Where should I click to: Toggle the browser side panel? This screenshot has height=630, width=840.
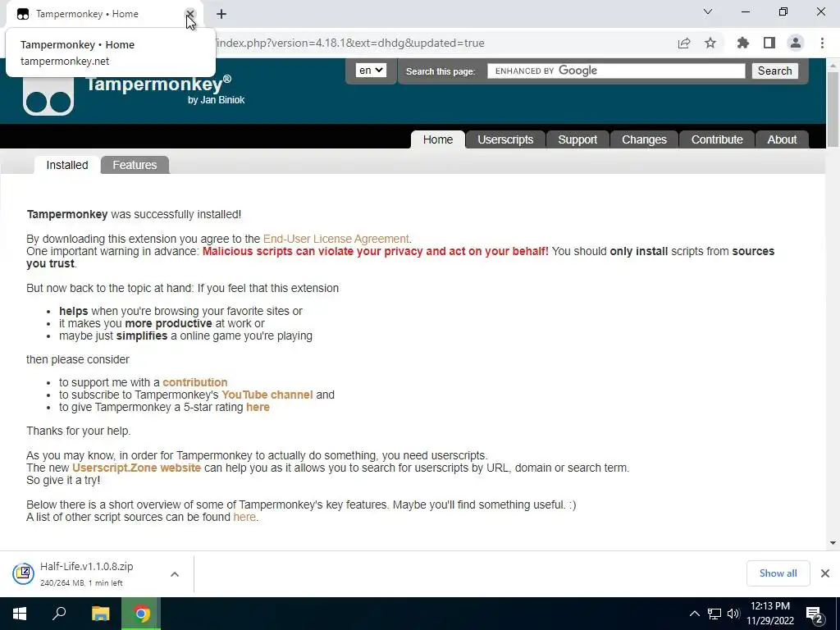(x=769, y=43)
